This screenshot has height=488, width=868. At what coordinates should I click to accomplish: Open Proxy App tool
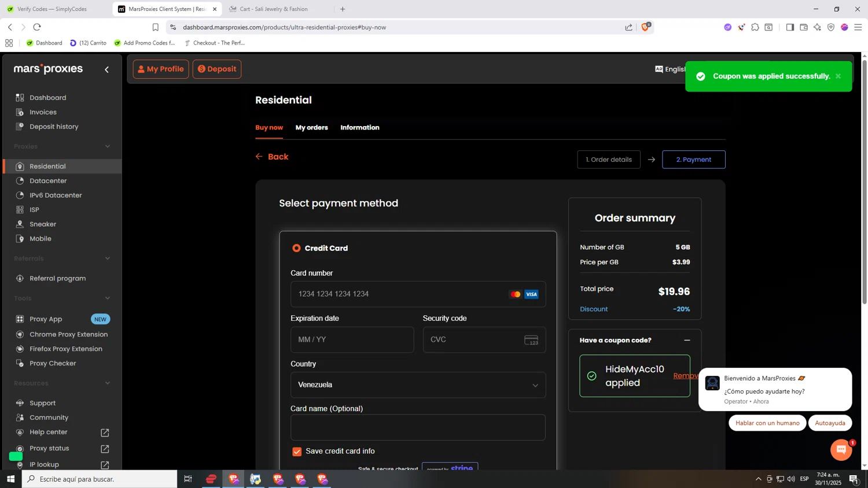46,319
